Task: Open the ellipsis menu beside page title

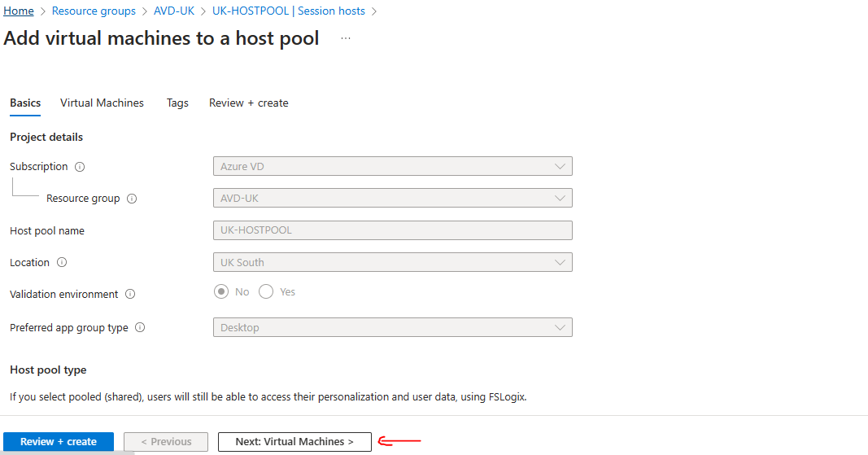Action: [x=346, y=38]
